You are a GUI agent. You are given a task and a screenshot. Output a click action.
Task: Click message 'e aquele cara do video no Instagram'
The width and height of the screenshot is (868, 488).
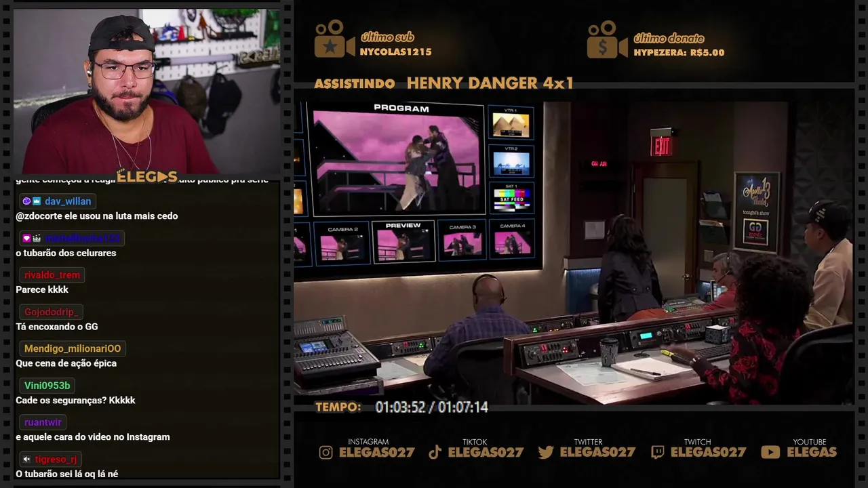[93, 437]
